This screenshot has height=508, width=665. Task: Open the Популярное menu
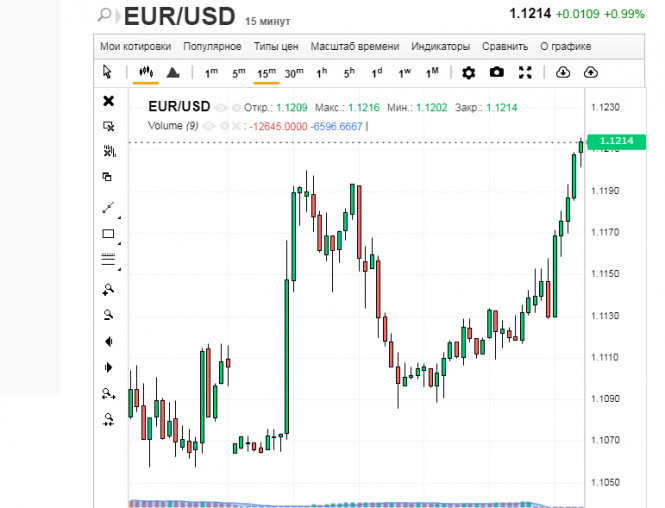point(212,46)
